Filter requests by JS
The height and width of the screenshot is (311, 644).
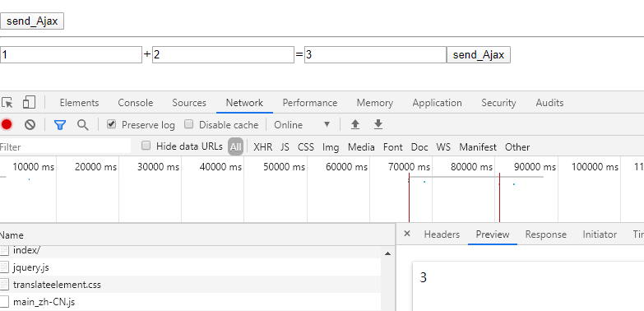pos(285,147)
